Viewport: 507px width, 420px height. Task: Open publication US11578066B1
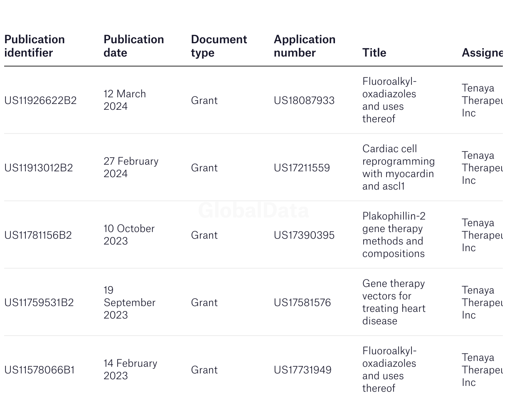coord(39,370)
